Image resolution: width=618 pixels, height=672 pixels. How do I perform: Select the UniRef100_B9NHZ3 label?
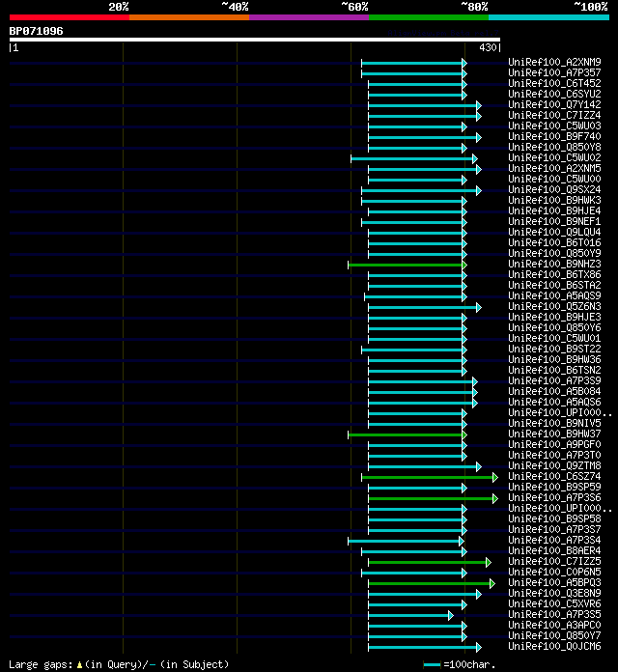(x=554, y=264)
